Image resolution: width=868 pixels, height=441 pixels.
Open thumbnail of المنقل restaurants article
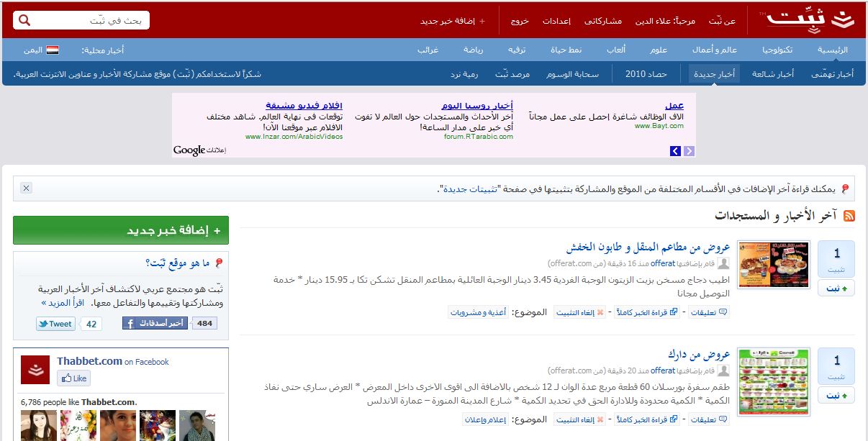[774, 265]
